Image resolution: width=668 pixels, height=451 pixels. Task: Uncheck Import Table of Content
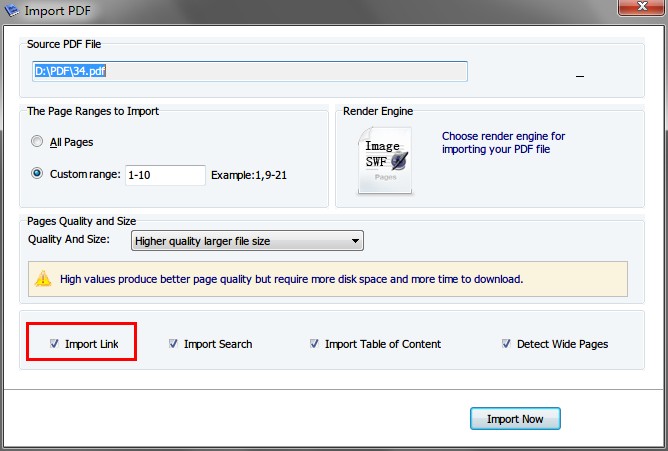[314, 343]
